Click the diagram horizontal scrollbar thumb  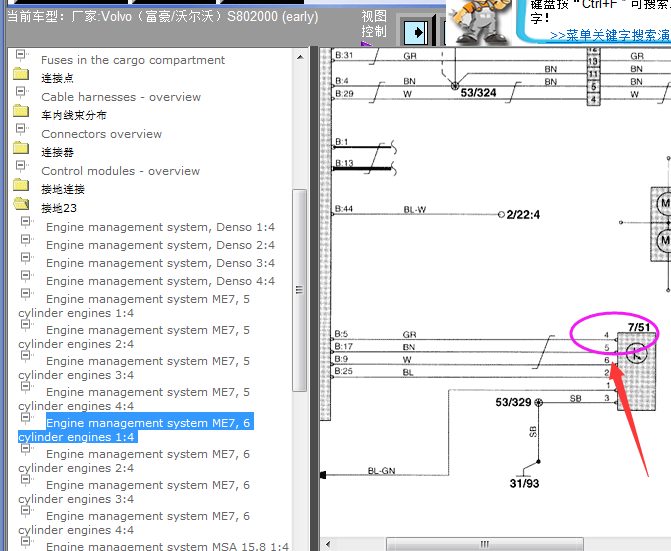tap(484, 544)
